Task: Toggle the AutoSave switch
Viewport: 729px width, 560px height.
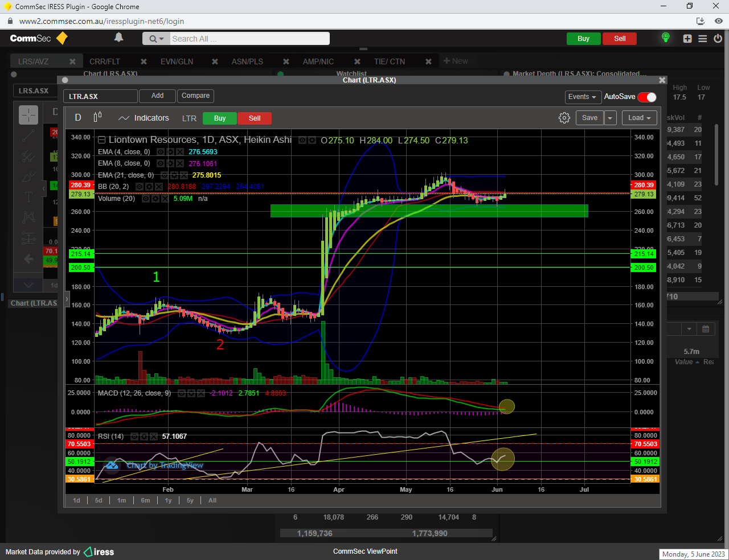Action: click(647, 97)
